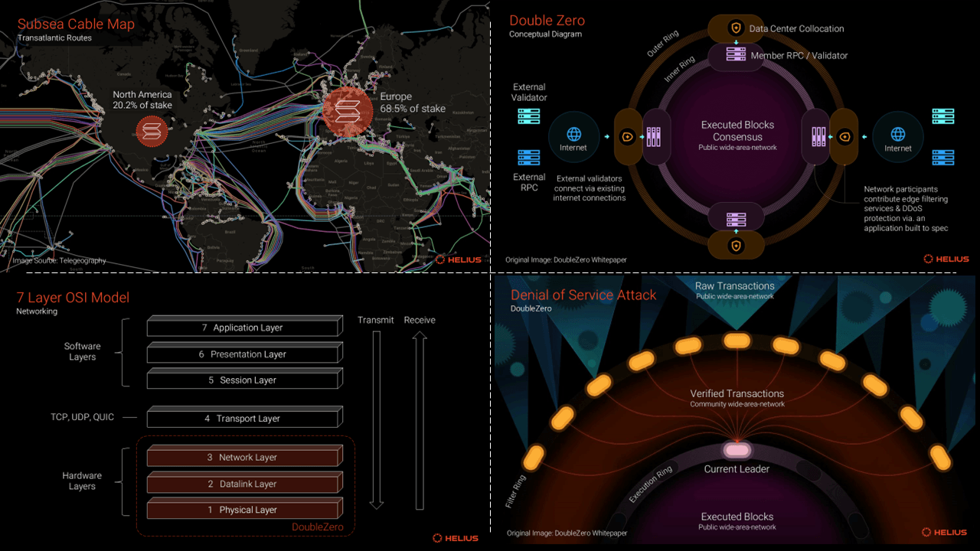Click the Current Leader label

click(x=737, y=469)
